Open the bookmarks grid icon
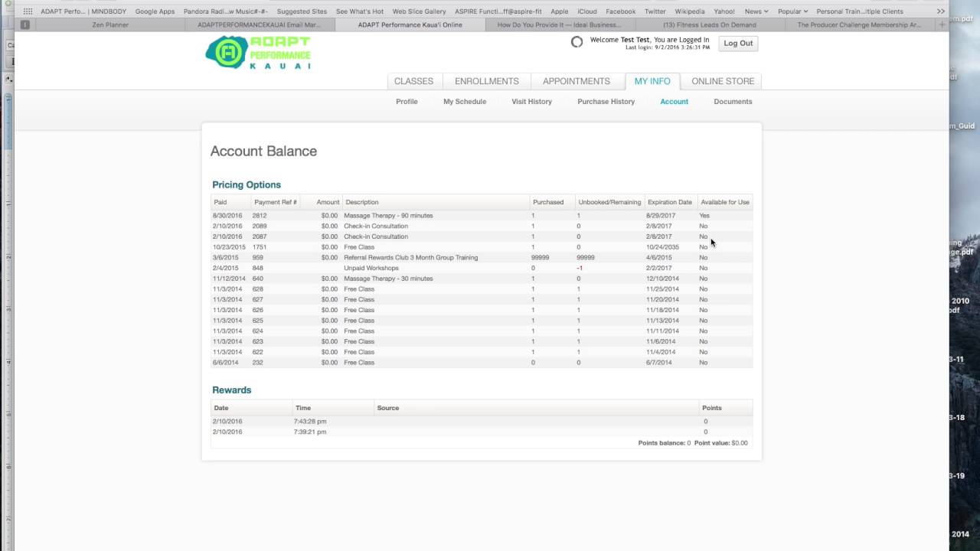Screen dimensions: 980x551 pyautogui.click(x=28, y=11)
